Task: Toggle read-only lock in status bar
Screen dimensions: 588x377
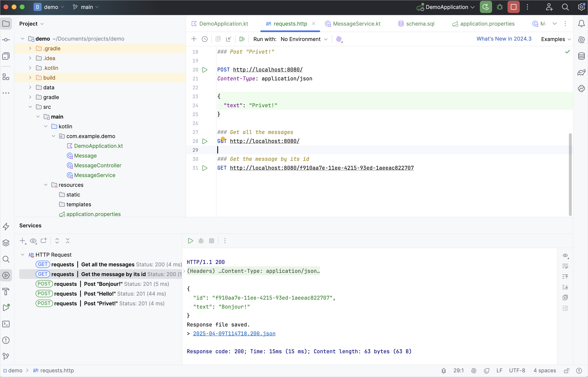Action: click(566, 370)
